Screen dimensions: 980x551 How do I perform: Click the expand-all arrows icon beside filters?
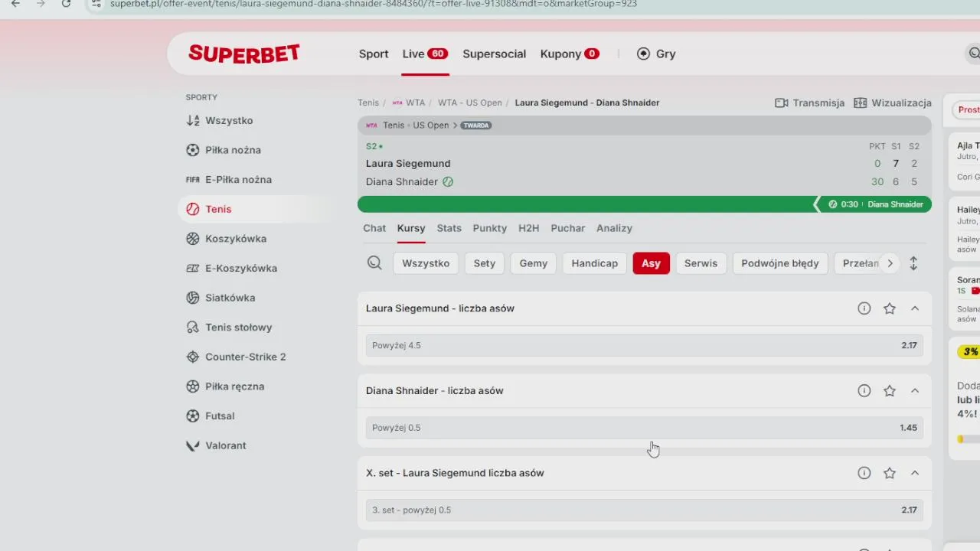click(913, 263)
